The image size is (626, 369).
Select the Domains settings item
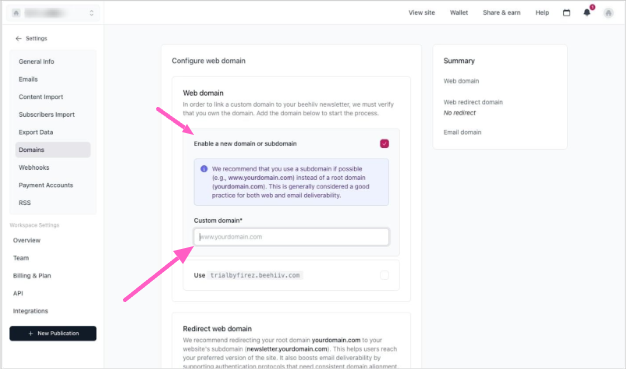pos(53,150)
